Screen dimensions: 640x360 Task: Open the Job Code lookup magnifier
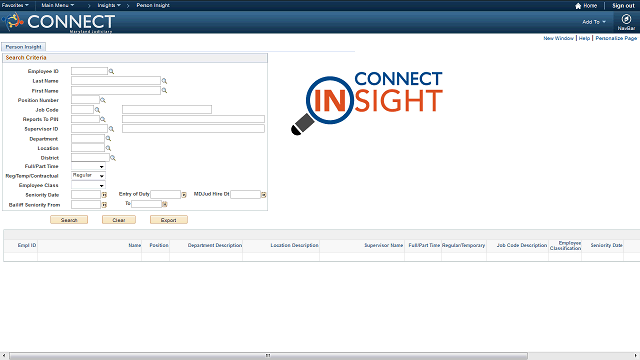97,110
